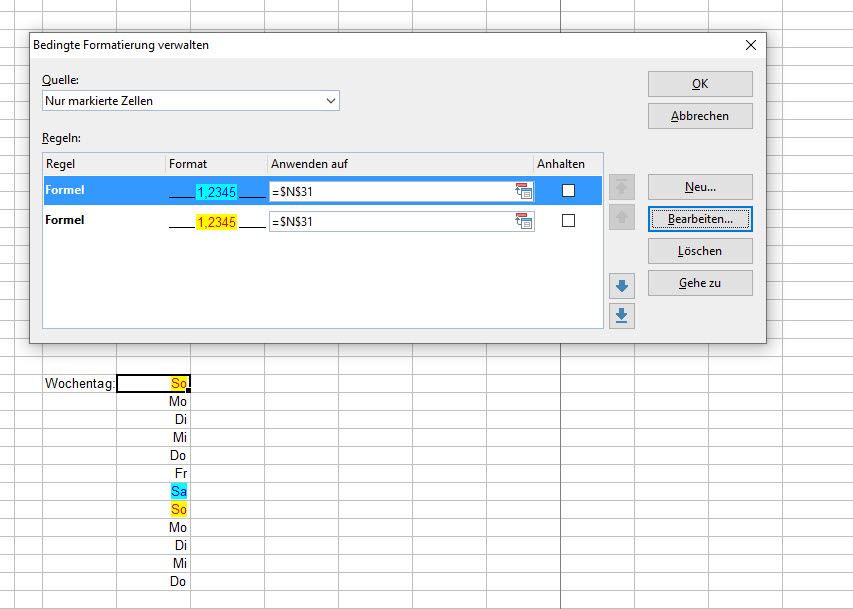The height and width of the screenshot is (609, 853).
Task: Open the Quelle dropdown list
Action: (331, 101)
